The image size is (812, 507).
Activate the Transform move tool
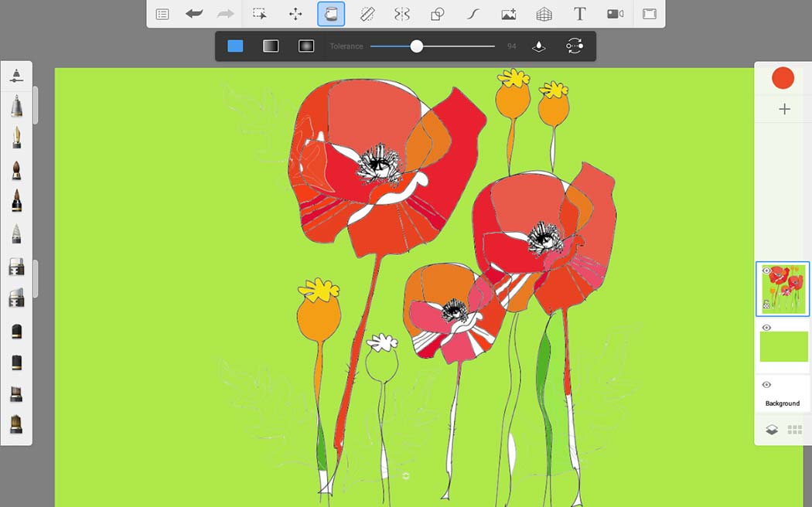[295, 14]
